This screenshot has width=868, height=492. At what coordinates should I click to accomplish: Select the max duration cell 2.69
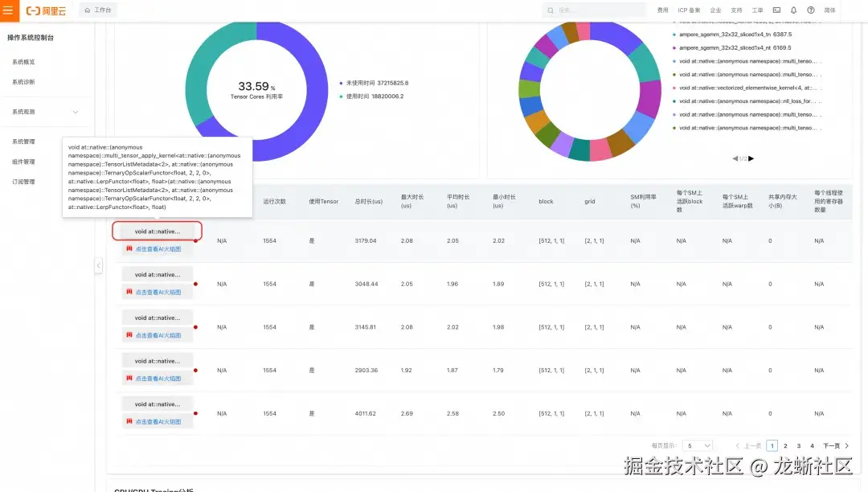pyautogui.click(x=407, y=413)
